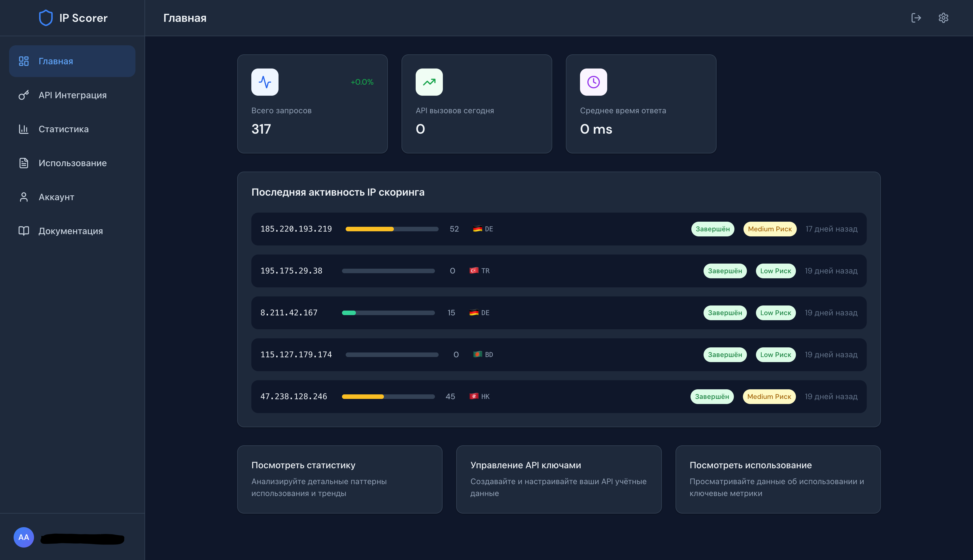Open the Использование menu item

[72, 163]
